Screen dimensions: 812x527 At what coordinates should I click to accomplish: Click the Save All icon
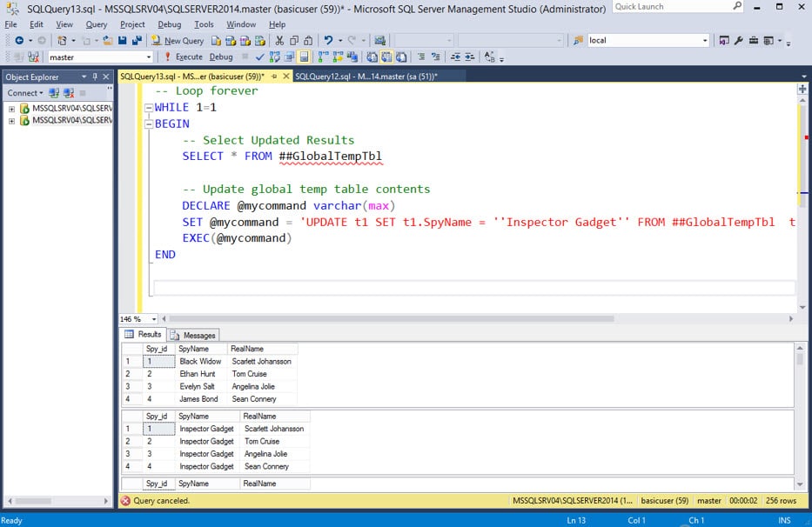tap(138, 40)
